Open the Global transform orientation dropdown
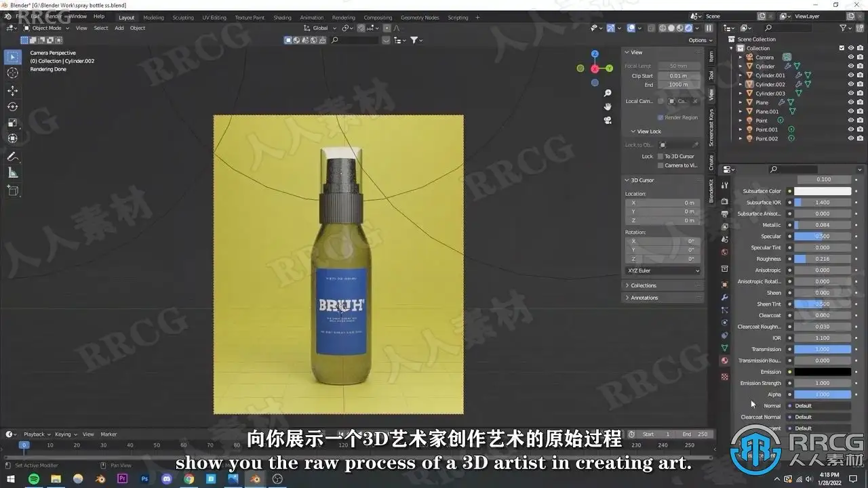The image size is (868, 488). pos(319,28)
